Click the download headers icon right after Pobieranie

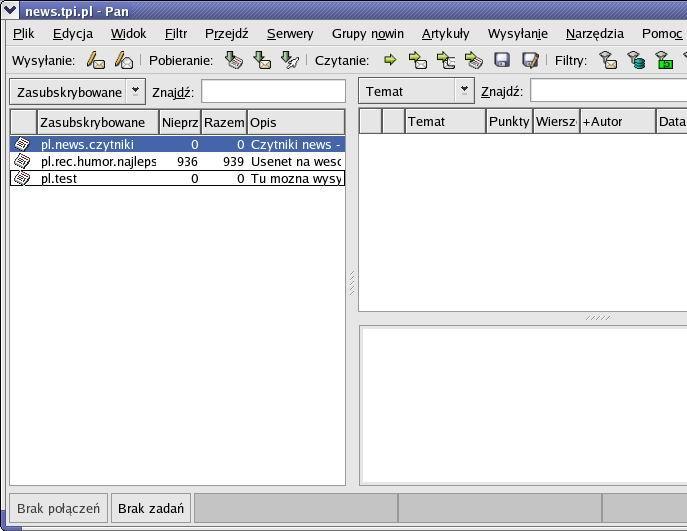[x=234, y=61]
